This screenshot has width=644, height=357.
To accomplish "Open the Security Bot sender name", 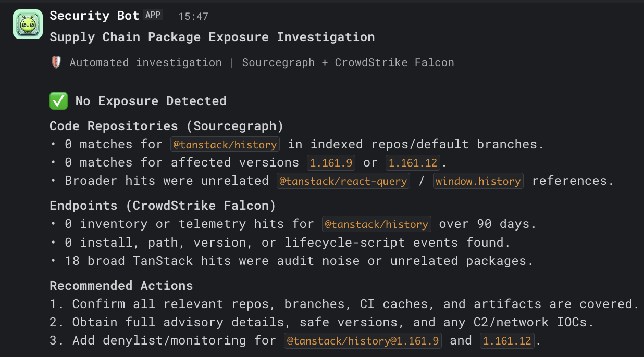I will click(94, 16).
